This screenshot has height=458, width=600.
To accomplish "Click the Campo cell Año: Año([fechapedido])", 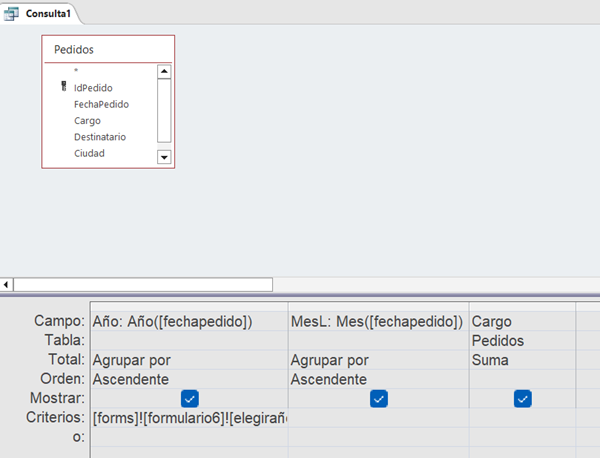I will tap(189, 321).
